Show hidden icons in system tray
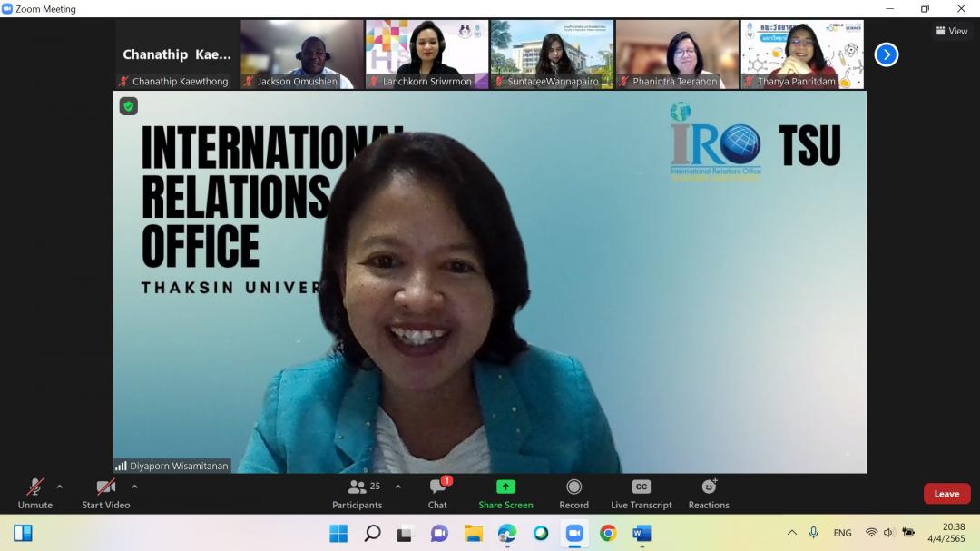Image resolution: width=980 pixels, height=551 pixels. click(x=791, y=533)
